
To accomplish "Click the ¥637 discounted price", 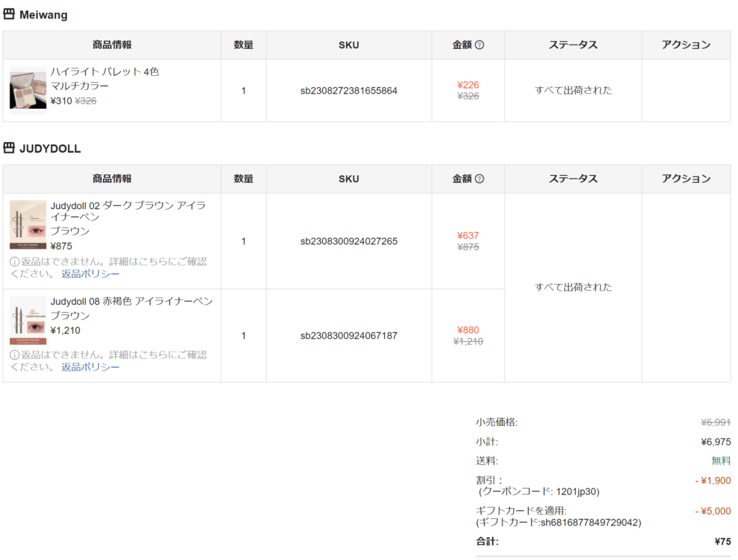I will 468,236.
